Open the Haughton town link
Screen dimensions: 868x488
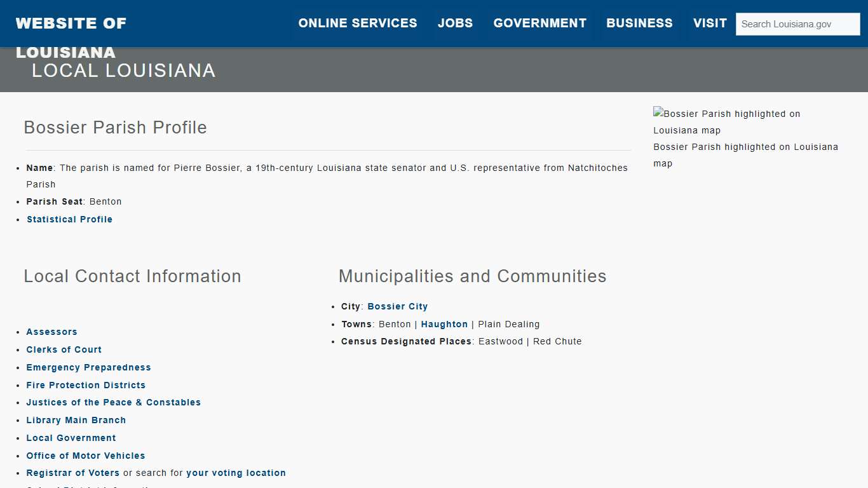[444, 324]
